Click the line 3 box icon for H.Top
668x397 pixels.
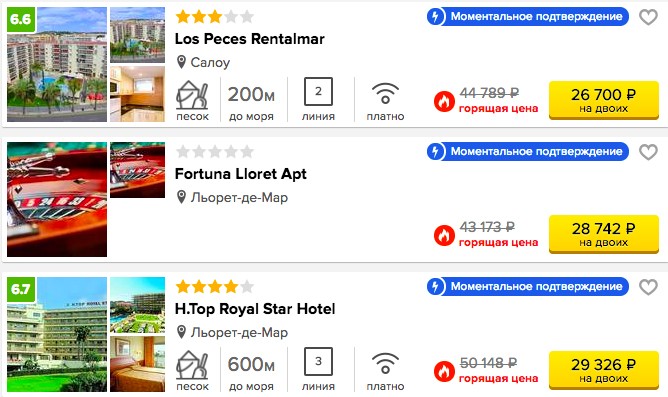click(x=318, y=361)
